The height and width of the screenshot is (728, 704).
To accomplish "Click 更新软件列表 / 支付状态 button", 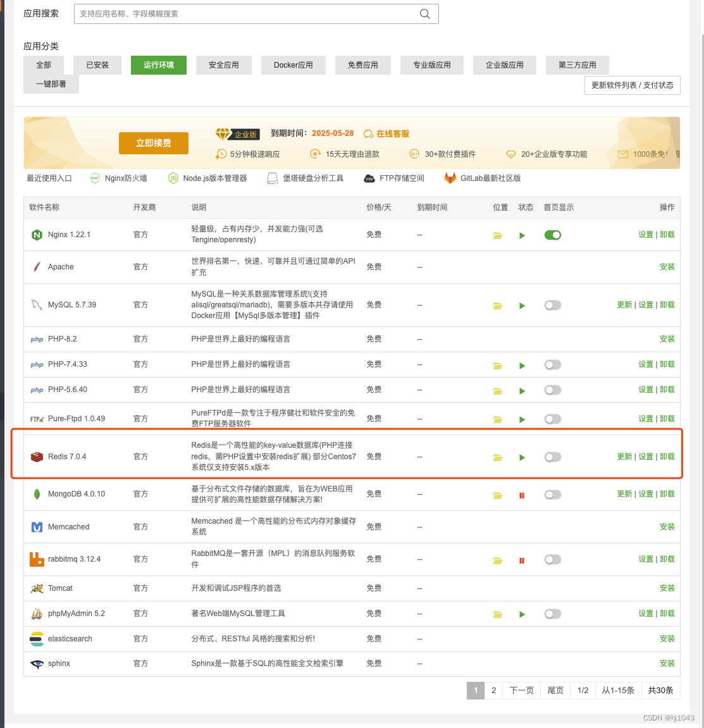I will point(633,85).
